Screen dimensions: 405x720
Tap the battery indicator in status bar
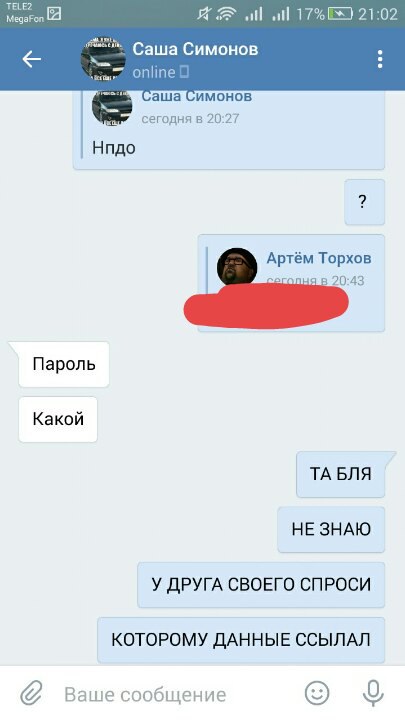pos(341,14)
